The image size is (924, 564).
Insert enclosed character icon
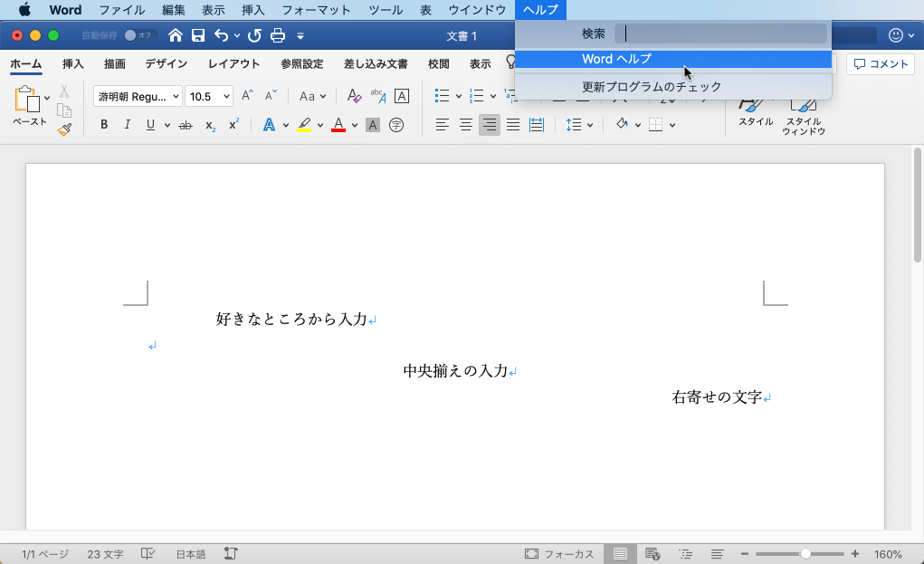(x=396, y=125)
